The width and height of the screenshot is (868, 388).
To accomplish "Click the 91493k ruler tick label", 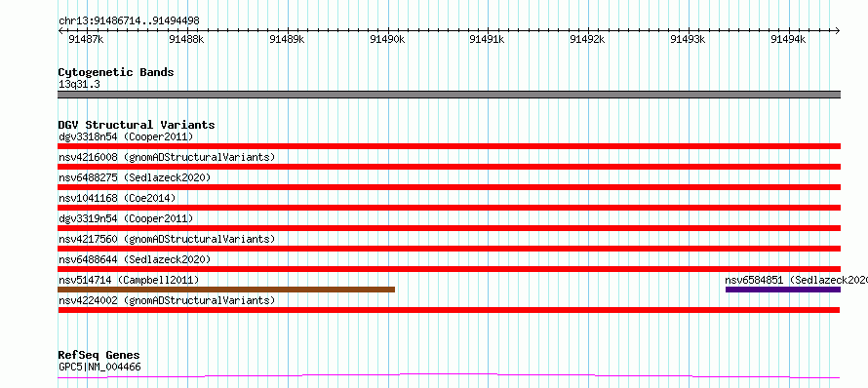I will [689, 39].
